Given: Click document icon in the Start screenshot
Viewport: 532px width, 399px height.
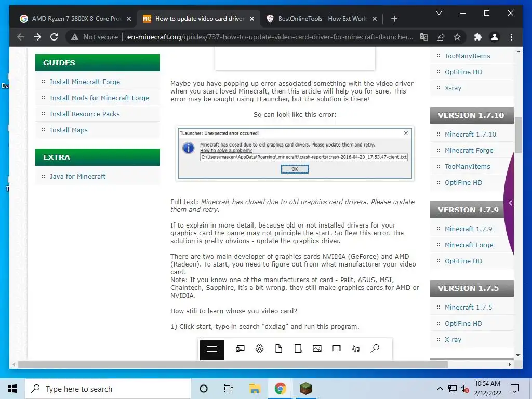Looking at the screenshot, I should 278,349.
